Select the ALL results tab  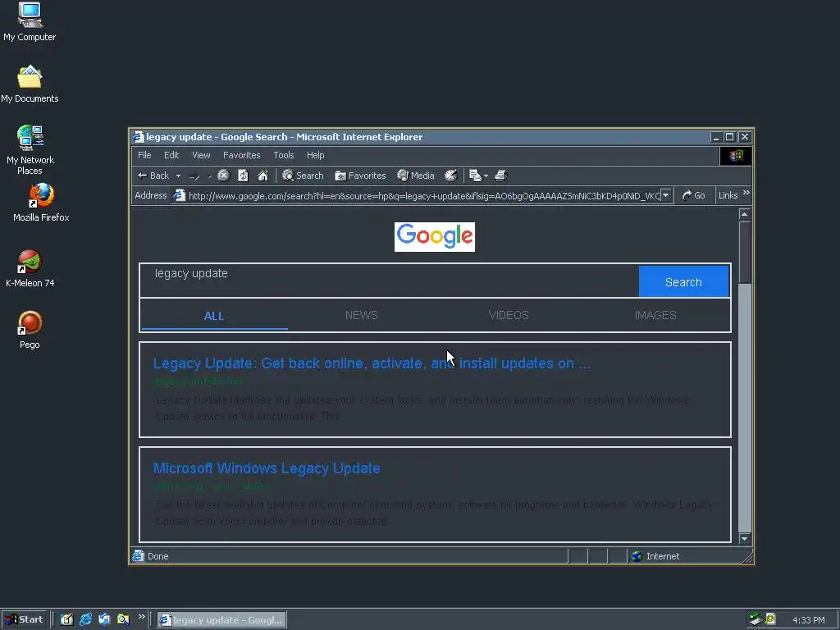(x=214, y=316)
